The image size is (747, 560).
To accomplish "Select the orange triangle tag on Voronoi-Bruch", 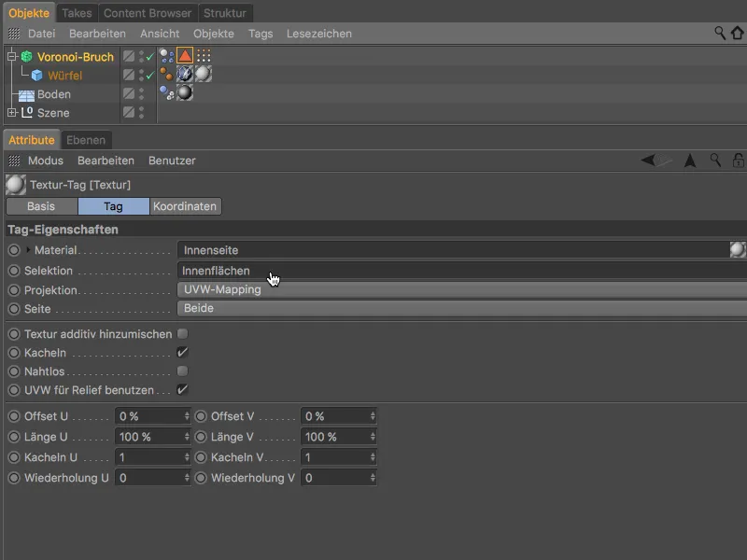I will [x=185, y=56].
